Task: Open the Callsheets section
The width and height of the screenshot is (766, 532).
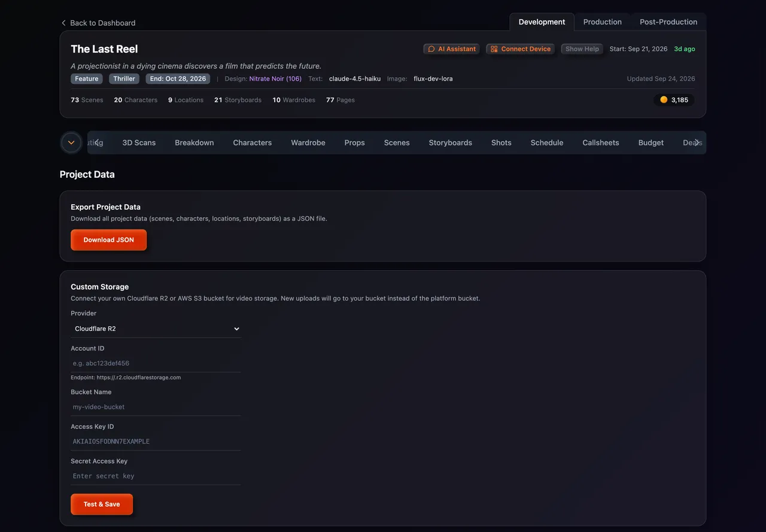Action: 601,142
